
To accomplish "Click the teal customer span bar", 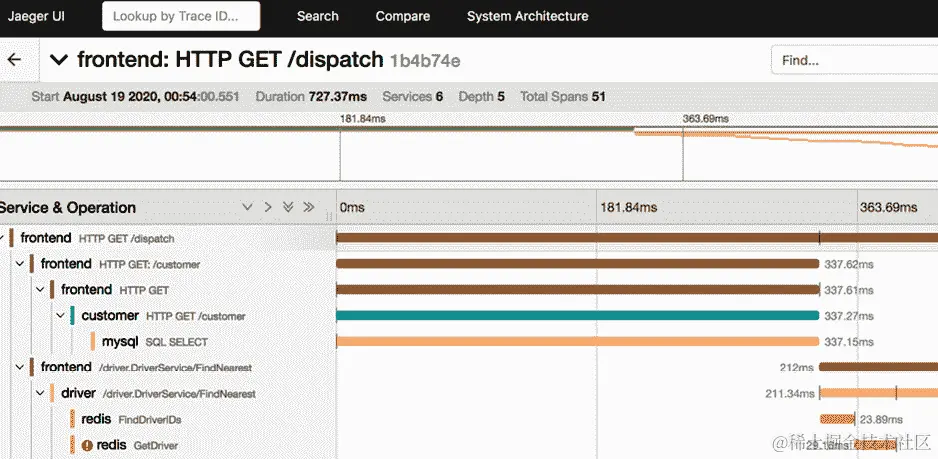I will click(x=577, y=315).
